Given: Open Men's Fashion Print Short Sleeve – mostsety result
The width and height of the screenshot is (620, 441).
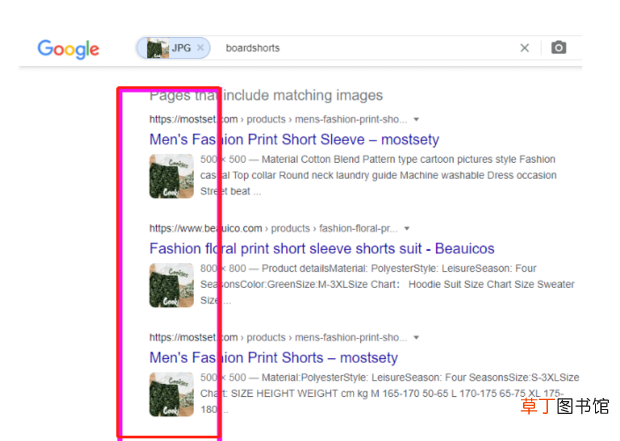Looking at the screenshot, I should [x=294, y=140].
